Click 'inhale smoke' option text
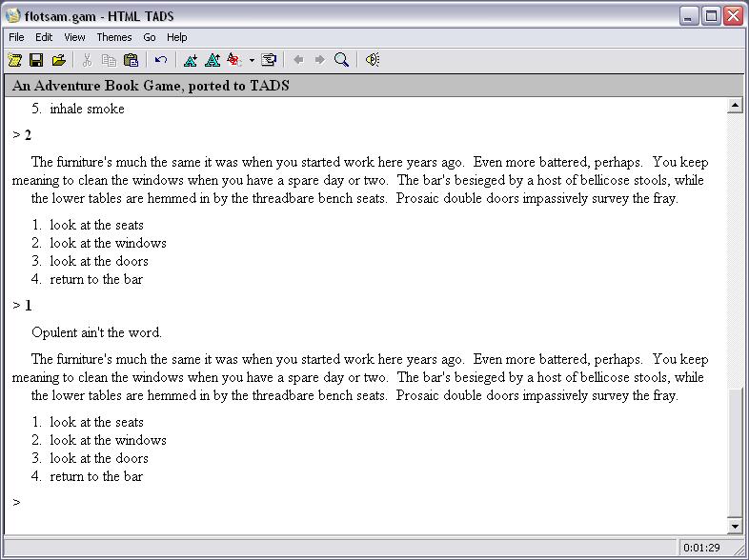 coord(87,109)
